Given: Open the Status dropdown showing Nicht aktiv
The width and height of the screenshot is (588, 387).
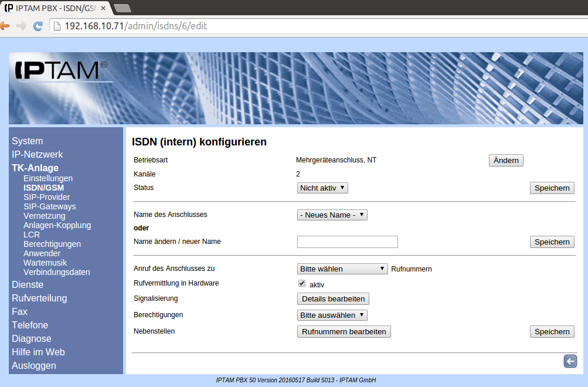Looking at the screenshot, I should coord(322,188).
